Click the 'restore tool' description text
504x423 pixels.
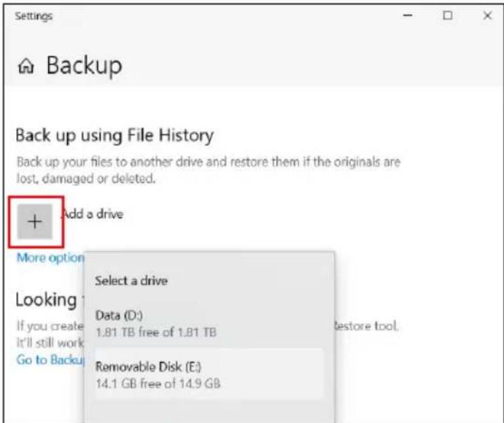coord(366,326)
